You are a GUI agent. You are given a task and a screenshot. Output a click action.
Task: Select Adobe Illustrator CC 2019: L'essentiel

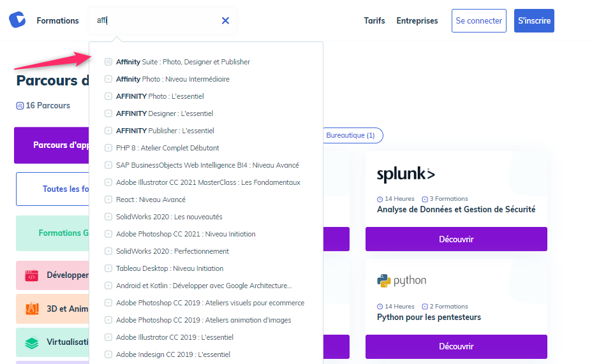click(x=174, y=338)
